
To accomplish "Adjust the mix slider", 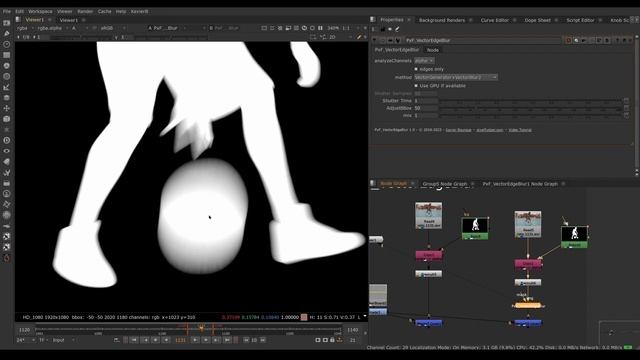I will pyautogui.click(x=530, y=116).
